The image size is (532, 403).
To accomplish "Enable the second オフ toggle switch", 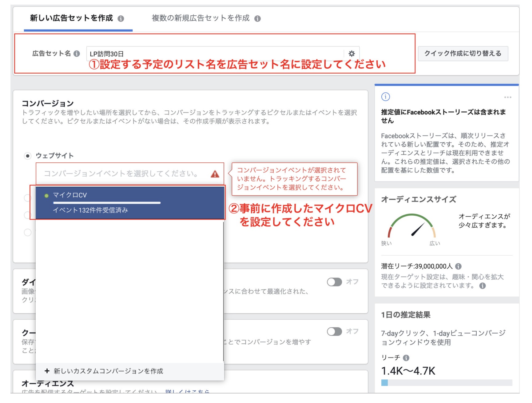I will (x=334, y=332).
